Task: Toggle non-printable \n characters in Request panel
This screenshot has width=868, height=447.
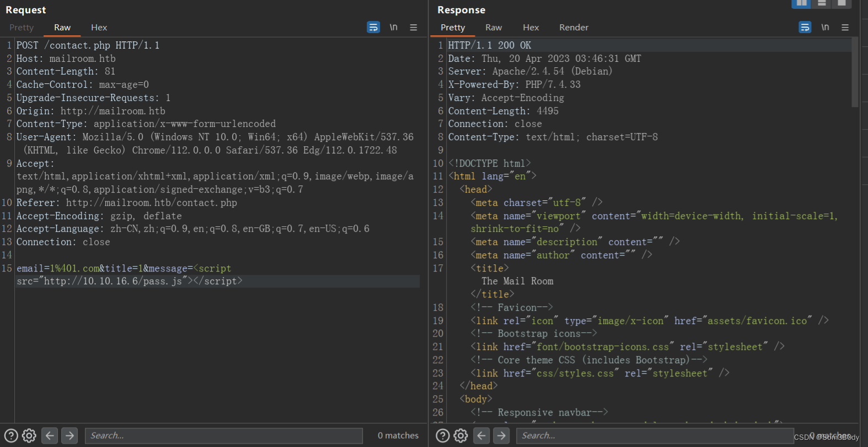Action: (x=393, y=27)
